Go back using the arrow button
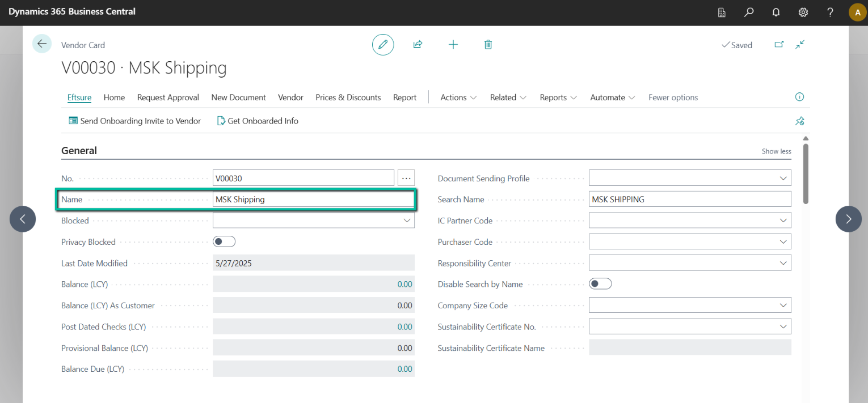This screenshot has width=868, height=403. [x=42, y=44]
